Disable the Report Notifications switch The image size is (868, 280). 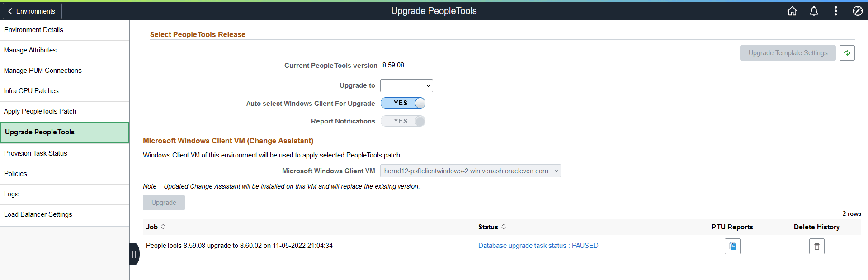click(402, 121)
